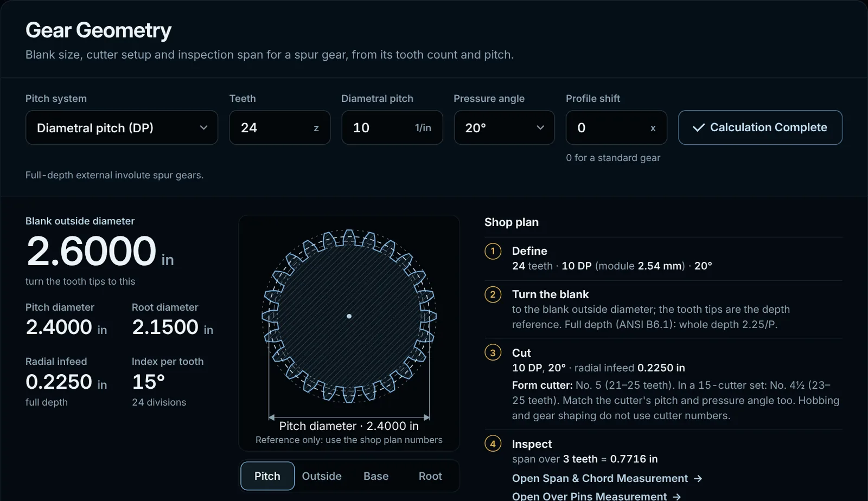Click the 'Turn the blank' step title

(550, 294)
